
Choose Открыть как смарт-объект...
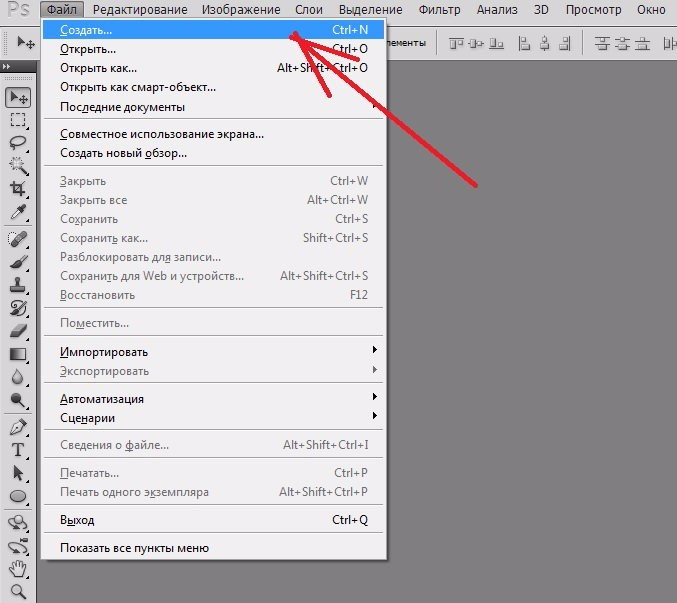coord(213,87)
